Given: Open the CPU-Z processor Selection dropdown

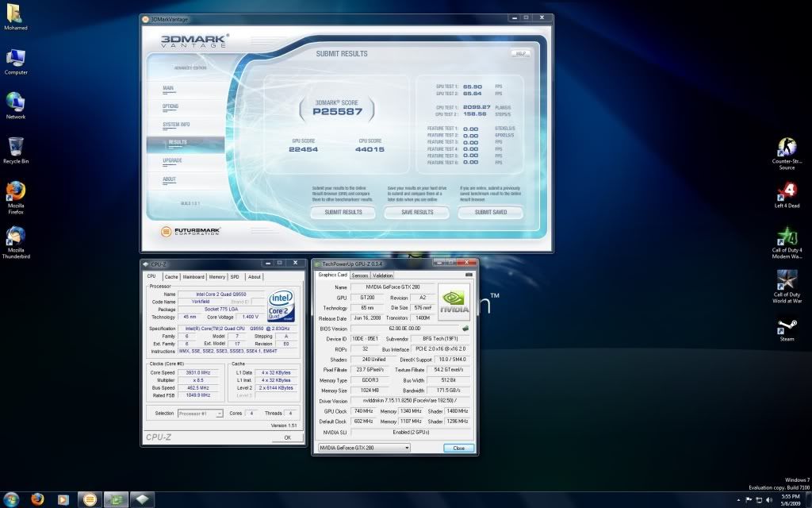Looking at the screenshot, I should pos(200,413).
